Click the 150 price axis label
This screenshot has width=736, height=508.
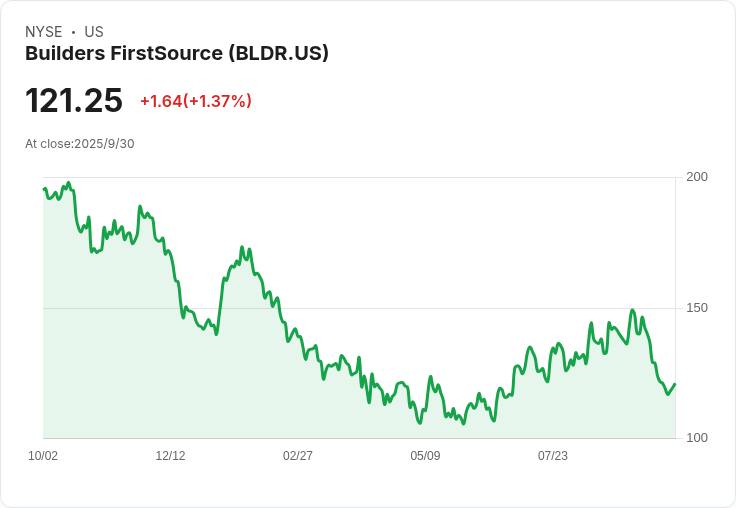(697, 308)
